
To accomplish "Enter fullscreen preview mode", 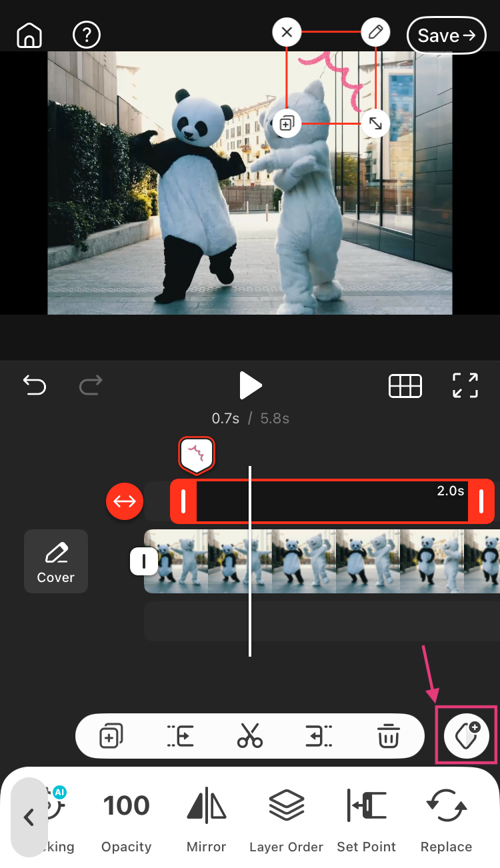I will 465,385.
